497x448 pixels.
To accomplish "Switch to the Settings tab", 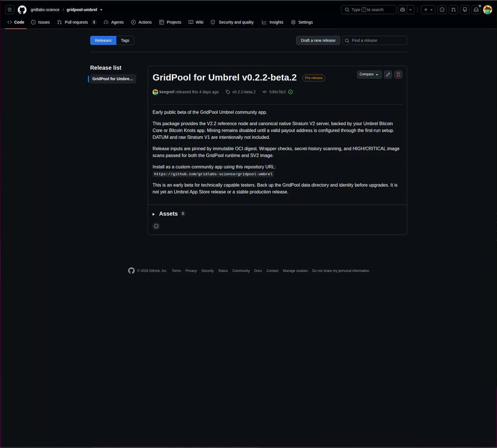I will coord(302,22).
